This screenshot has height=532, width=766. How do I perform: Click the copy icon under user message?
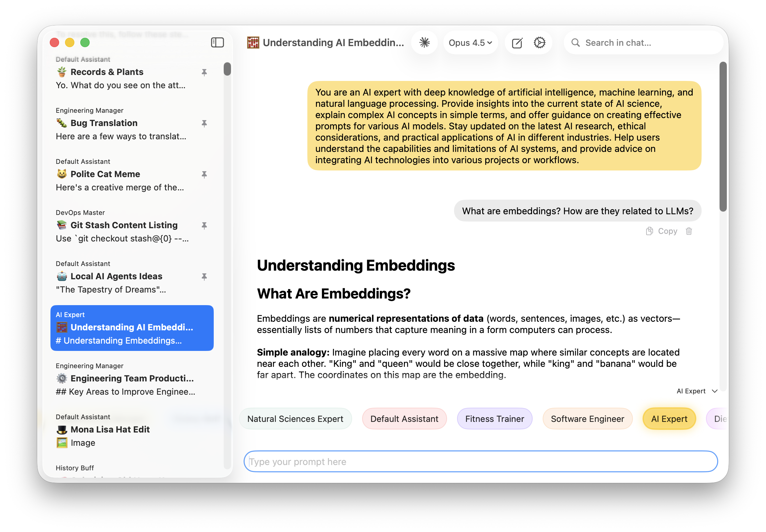tap(649, 231)
